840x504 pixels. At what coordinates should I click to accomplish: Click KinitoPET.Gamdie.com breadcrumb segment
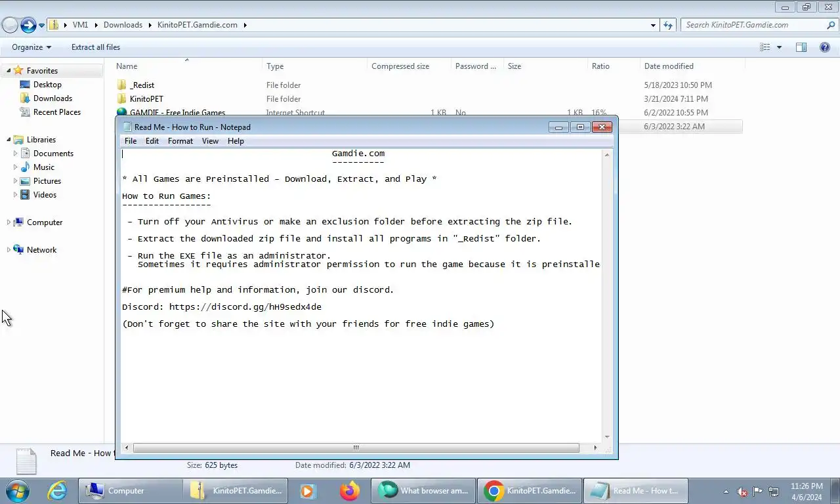(x=197, y=25)
